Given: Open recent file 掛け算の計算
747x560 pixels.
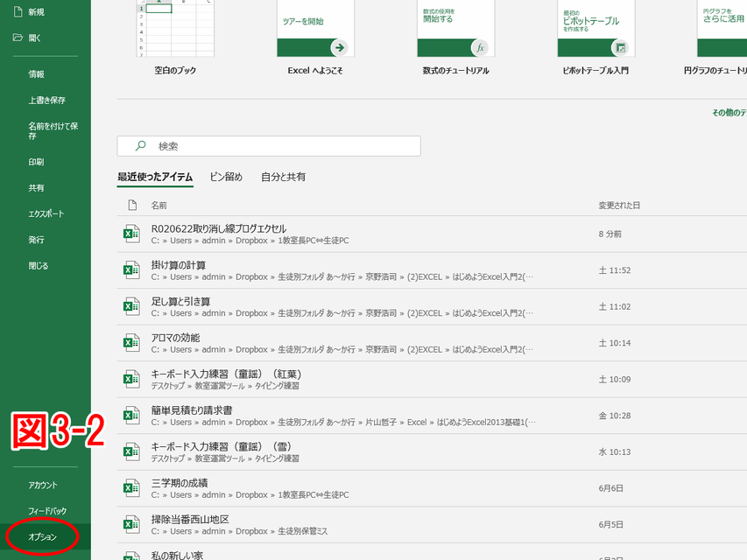Looking at the screenshot, I should pos(432,270).
